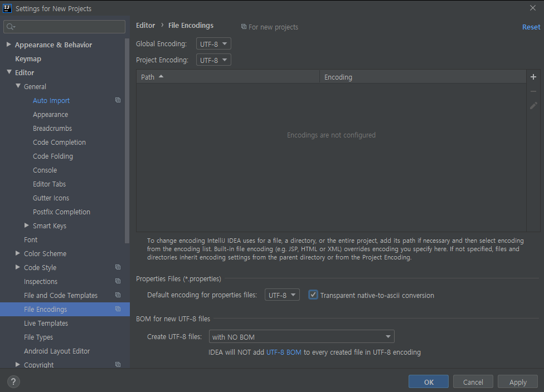Open File and Code Templates settings
The height and width of the screenshot is (392, 544).
(61, 295)
